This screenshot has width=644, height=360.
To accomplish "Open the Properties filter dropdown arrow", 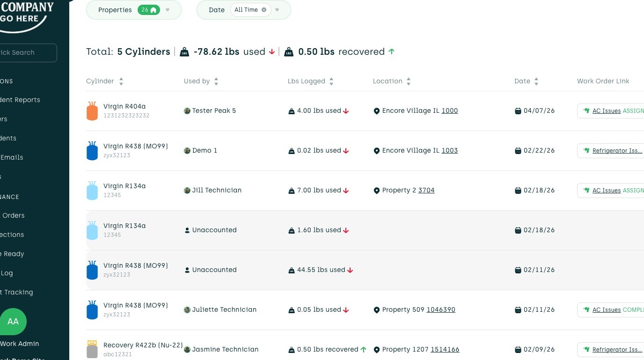I will click(x=168, y=10).
